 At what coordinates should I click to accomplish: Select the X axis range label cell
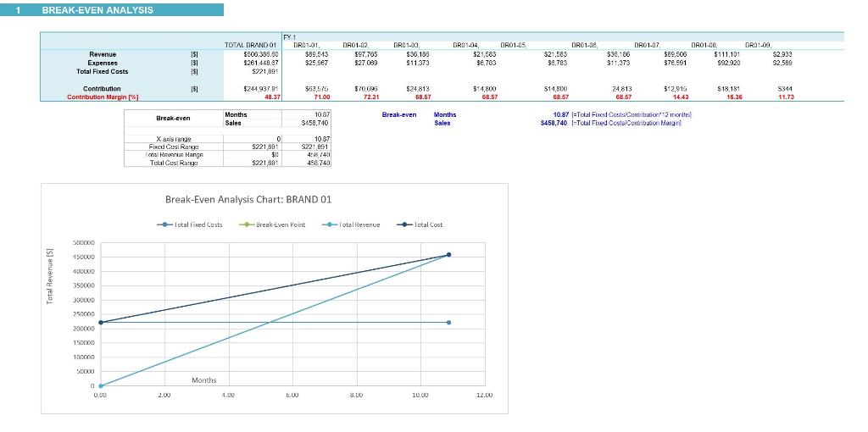click(174, 139)
